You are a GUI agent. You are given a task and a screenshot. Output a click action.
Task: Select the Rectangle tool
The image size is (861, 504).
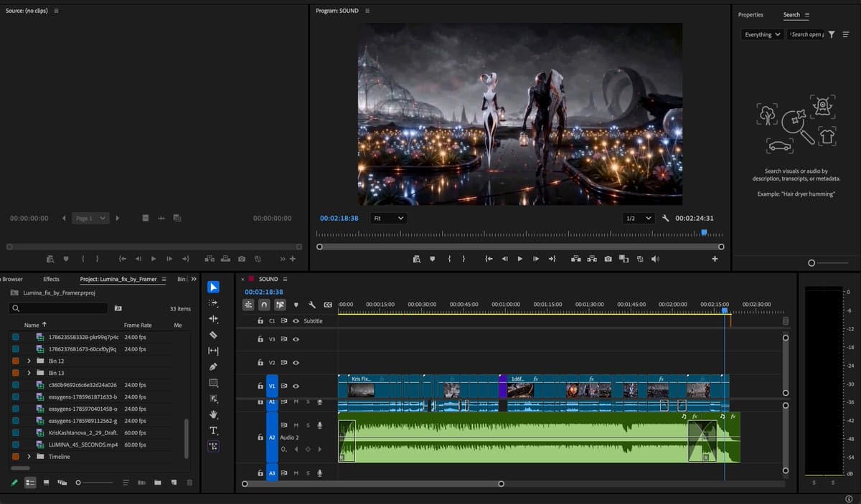tap(214, 383)
